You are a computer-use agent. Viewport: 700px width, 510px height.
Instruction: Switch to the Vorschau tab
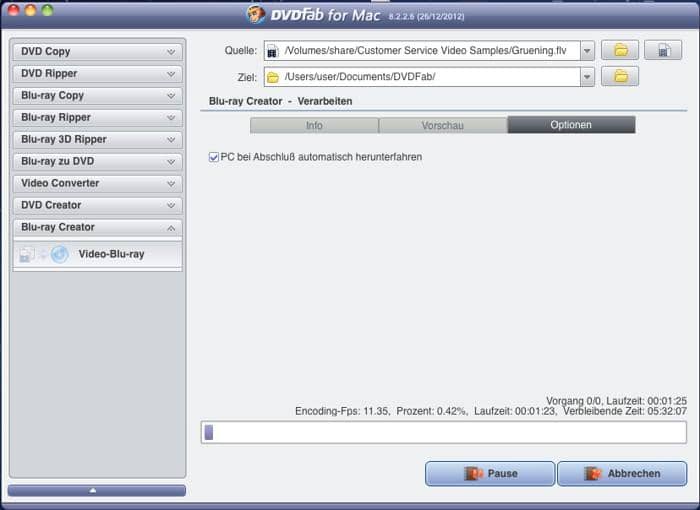click(x=443, y=125)
